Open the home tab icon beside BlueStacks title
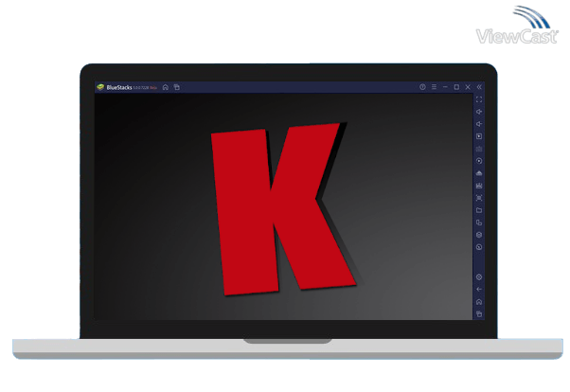Screen dimensions: 570x392 tap(166, 87)
